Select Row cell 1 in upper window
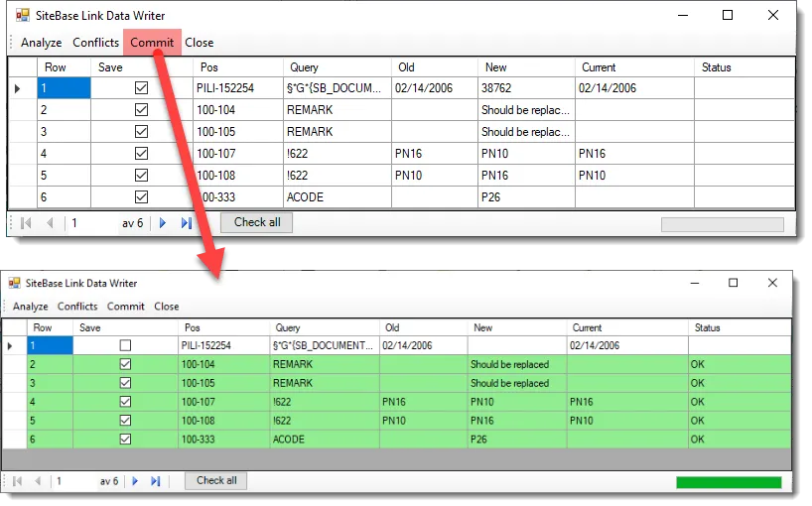 (x=65, y=88)
